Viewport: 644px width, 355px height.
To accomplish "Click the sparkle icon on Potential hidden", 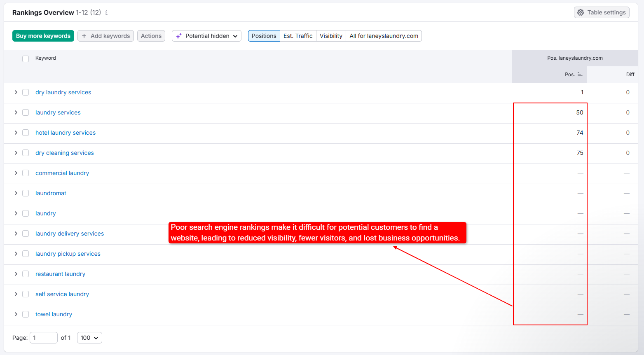I will click(179, 36).
